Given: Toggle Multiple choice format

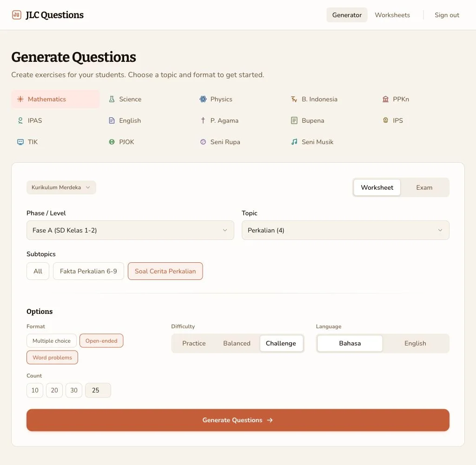Looking at the screenshot, I should pos(52,341).
